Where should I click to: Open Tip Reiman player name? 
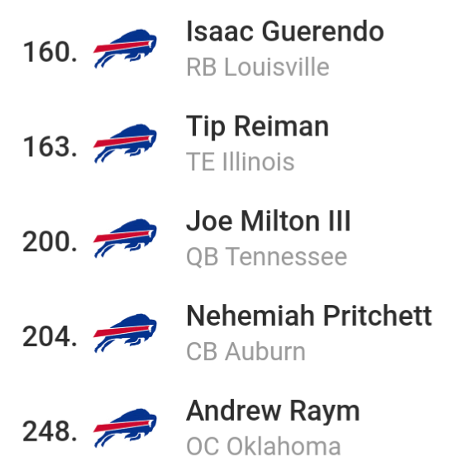257,127
